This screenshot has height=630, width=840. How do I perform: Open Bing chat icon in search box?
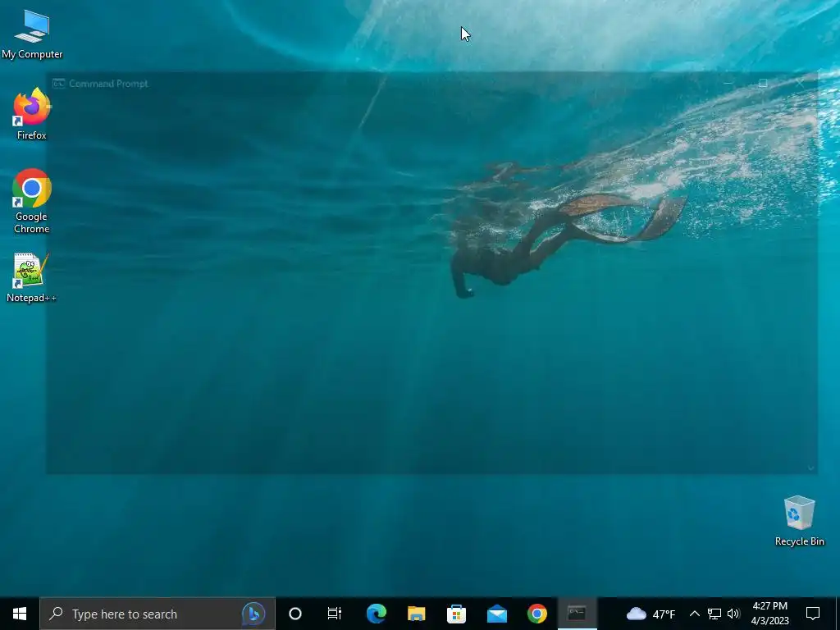[x=253, y=614]
